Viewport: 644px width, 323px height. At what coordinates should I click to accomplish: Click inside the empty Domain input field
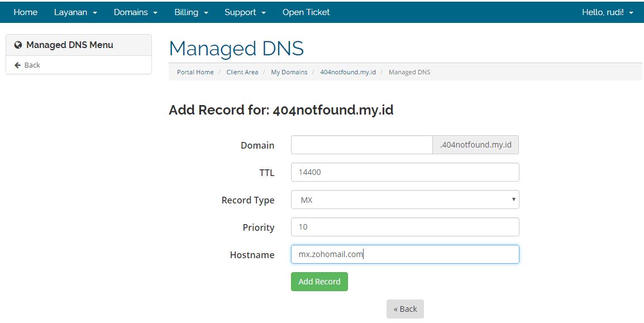[x=361, y=145]
